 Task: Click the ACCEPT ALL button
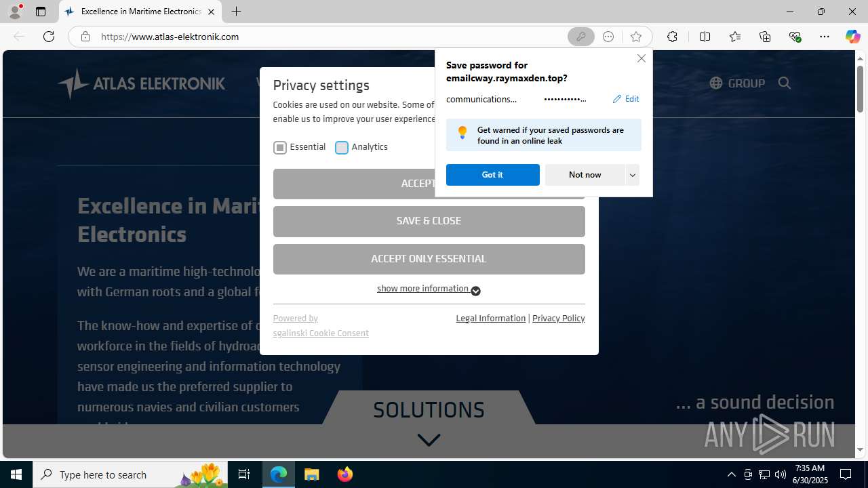354,184
